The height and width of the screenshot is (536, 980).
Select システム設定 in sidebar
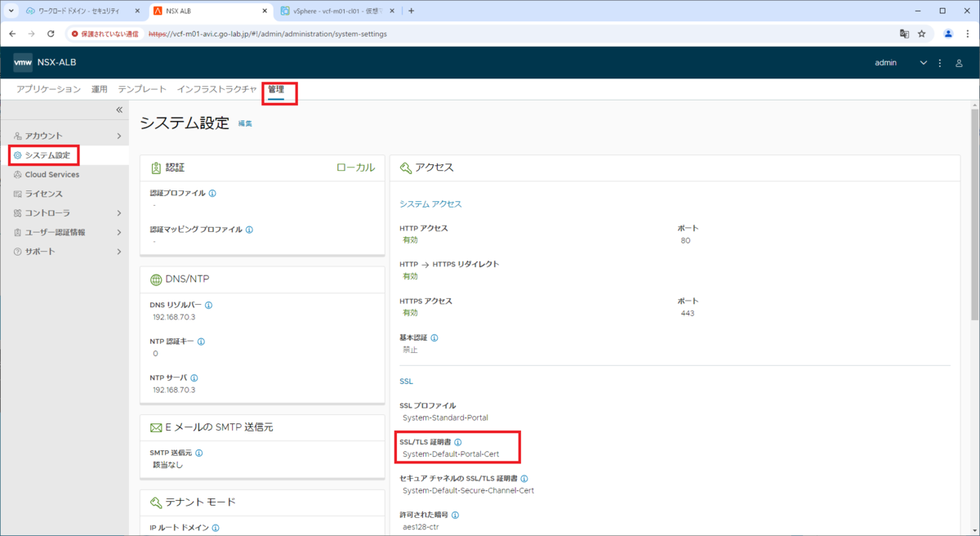[x=65, y=155]
